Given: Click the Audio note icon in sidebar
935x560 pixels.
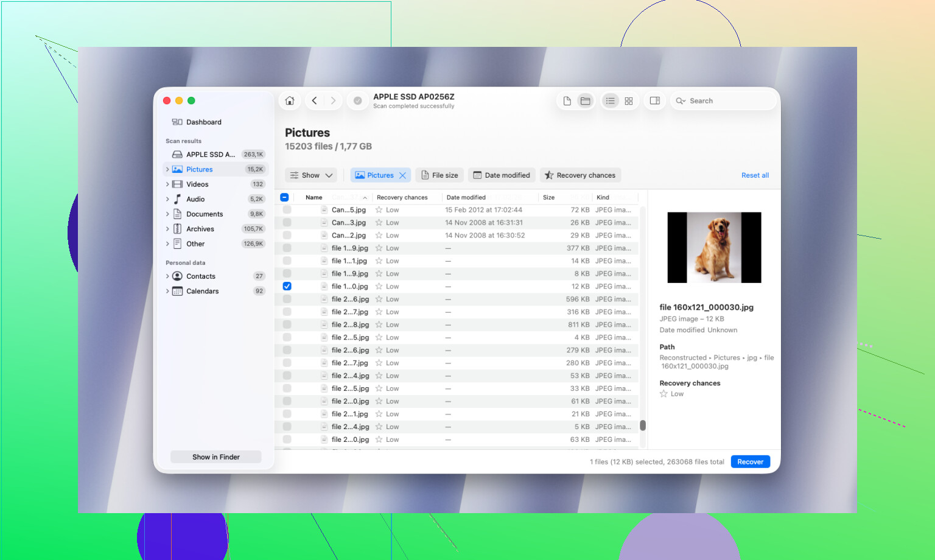Looking at the screenshot, I should pos(177,199).
